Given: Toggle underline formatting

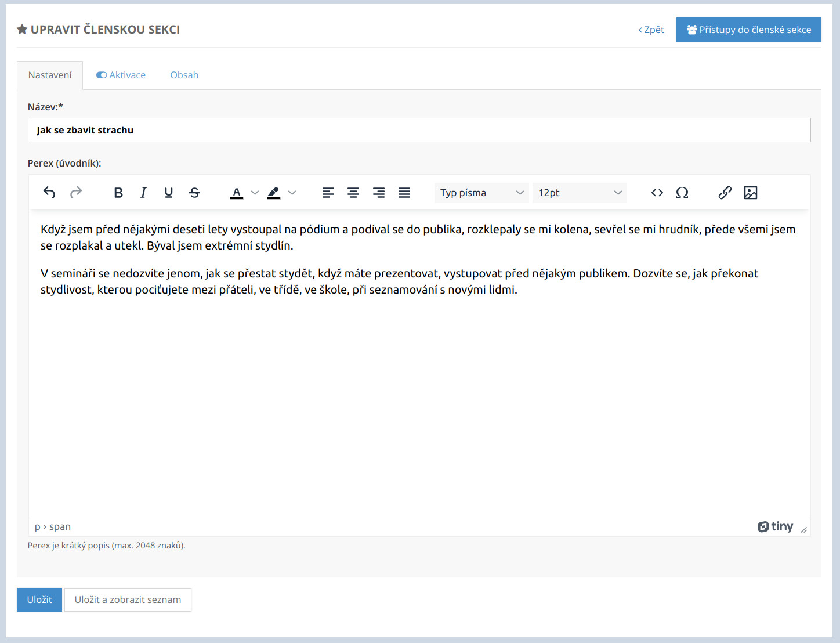Looking at the screenshot, I should click(169, 193).
